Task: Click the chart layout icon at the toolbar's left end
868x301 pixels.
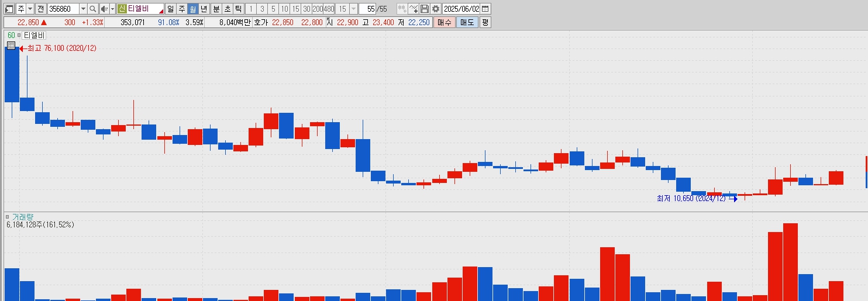Action: (x=9, y=9)
